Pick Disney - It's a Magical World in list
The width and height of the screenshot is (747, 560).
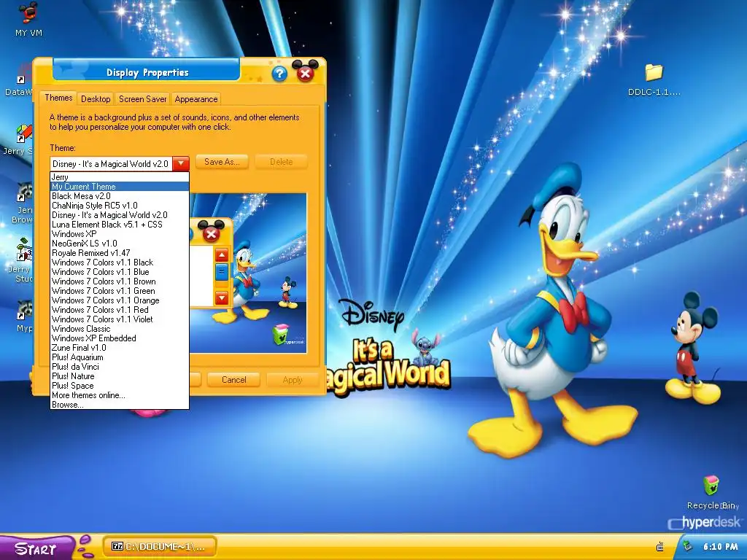[x=120, y=215]
